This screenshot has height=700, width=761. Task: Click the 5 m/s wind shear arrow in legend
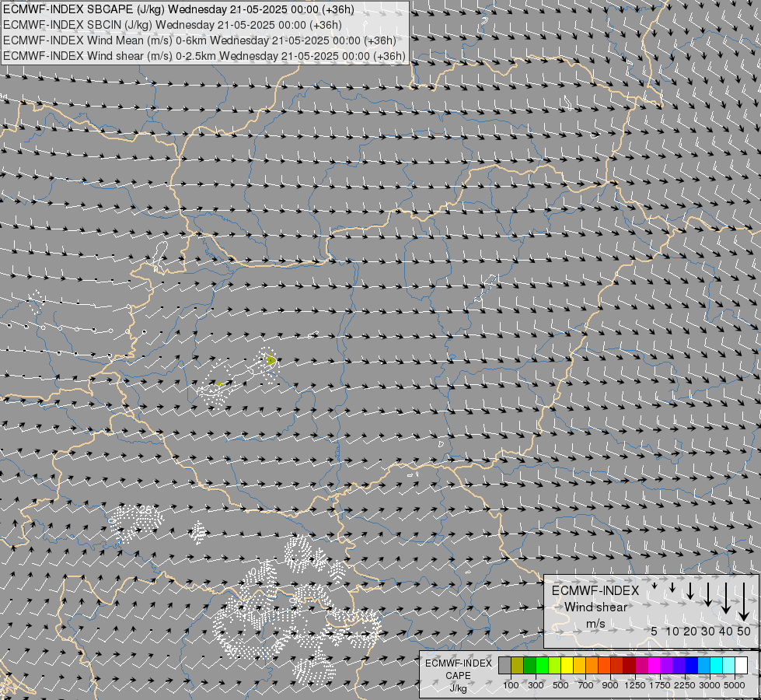pyautogui.click(x=655, y=586)
